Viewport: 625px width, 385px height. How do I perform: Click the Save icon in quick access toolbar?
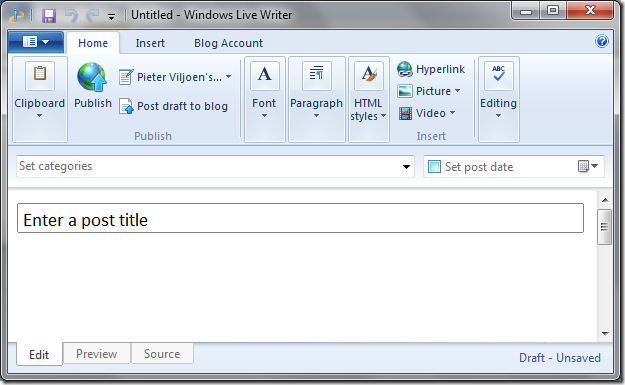click(x=49, y=16)
